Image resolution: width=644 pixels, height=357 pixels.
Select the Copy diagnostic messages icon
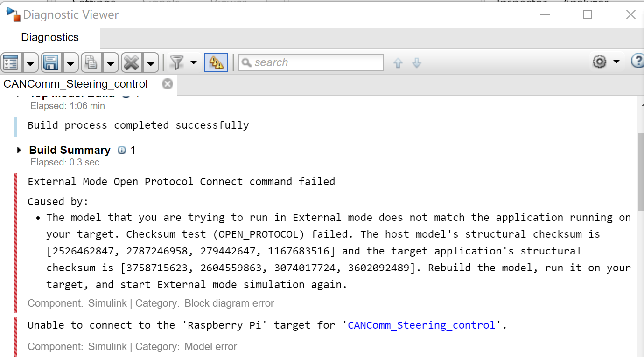point(91,62)
